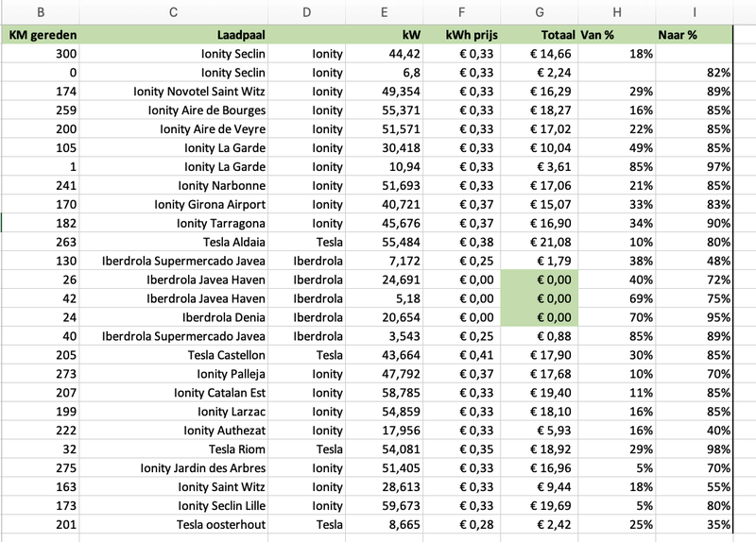
Task: Select the cell 'Ionity Novotel Saint Witz'
Action: [174, 91]
